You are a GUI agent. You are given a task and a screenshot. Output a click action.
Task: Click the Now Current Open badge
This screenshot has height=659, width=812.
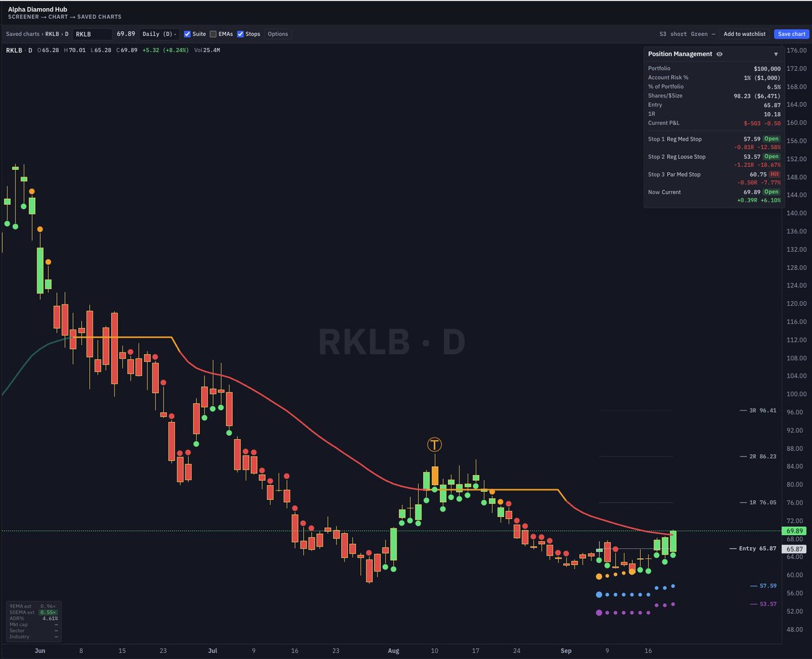point(771,191)
